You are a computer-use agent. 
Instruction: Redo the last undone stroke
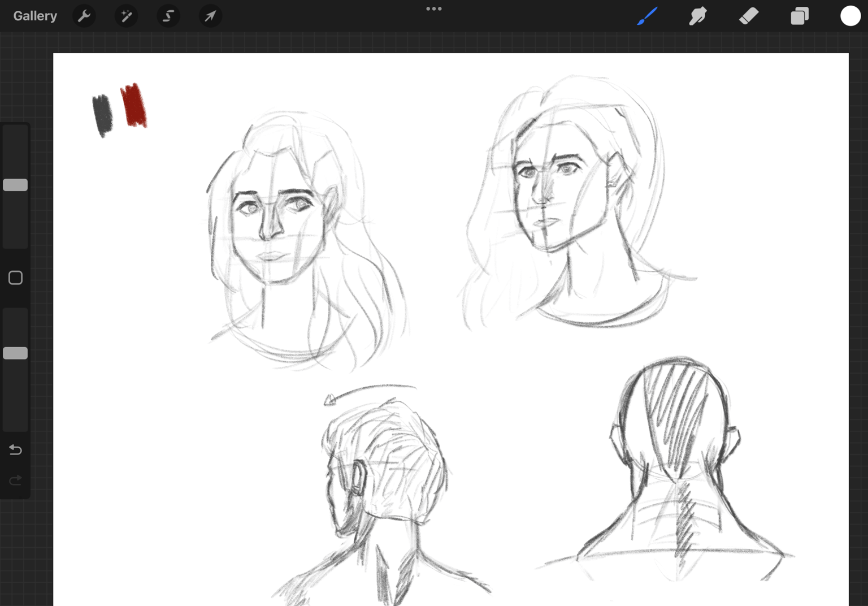pos(15,481)
